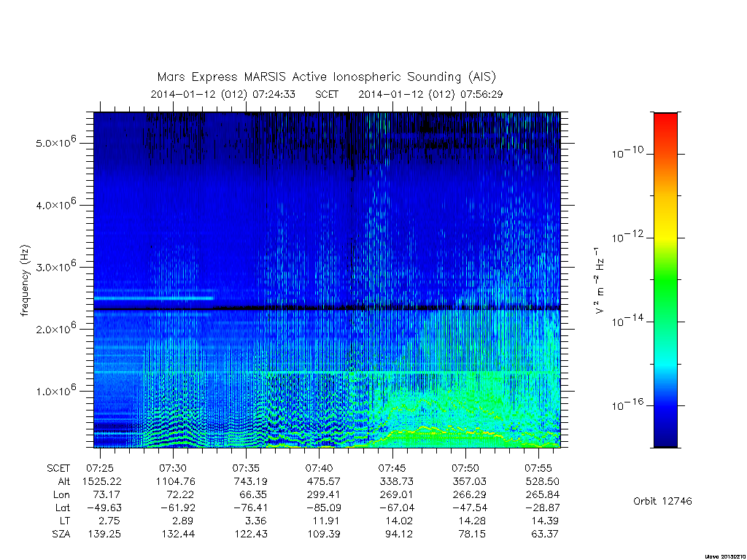Click the Orbit 12746 label
747x560 pixels.
[662, 501]
